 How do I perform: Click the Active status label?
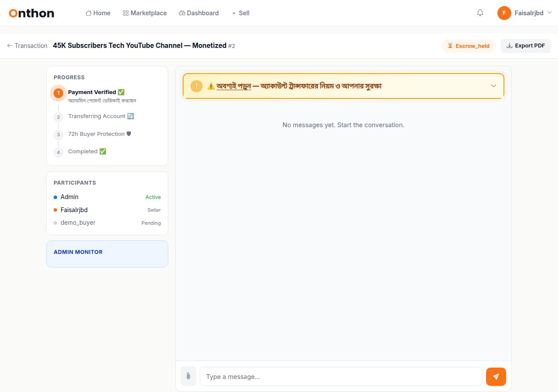[x=153, y=197]
